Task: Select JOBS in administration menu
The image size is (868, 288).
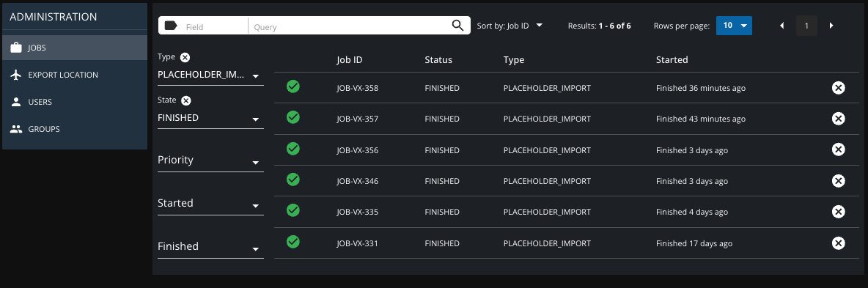Action: pos(75,48)
